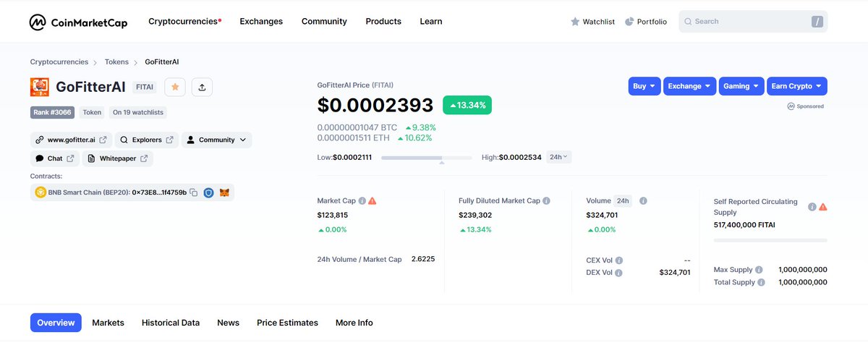Click the GoFitterAI token logo image
This screenshot has height=348, width=868.
click(40, 87)
